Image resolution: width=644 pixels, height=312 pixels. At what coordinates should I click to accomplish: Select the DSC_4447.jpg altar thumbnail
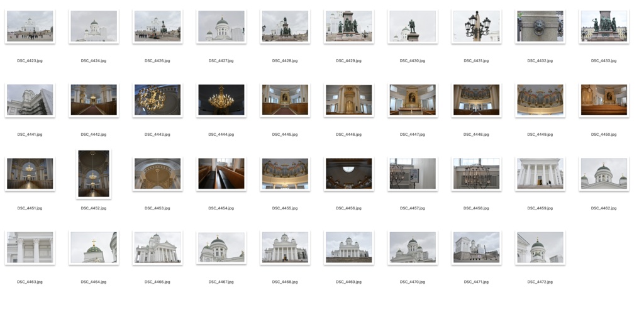pos(413,100)
